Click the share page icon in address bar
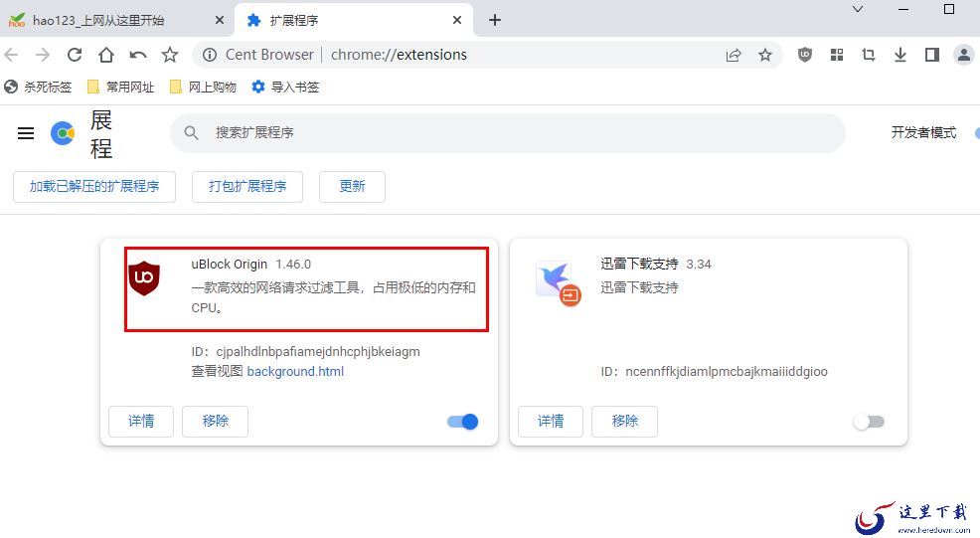Viewport: 980px width, 538px height. pos(734,55)
